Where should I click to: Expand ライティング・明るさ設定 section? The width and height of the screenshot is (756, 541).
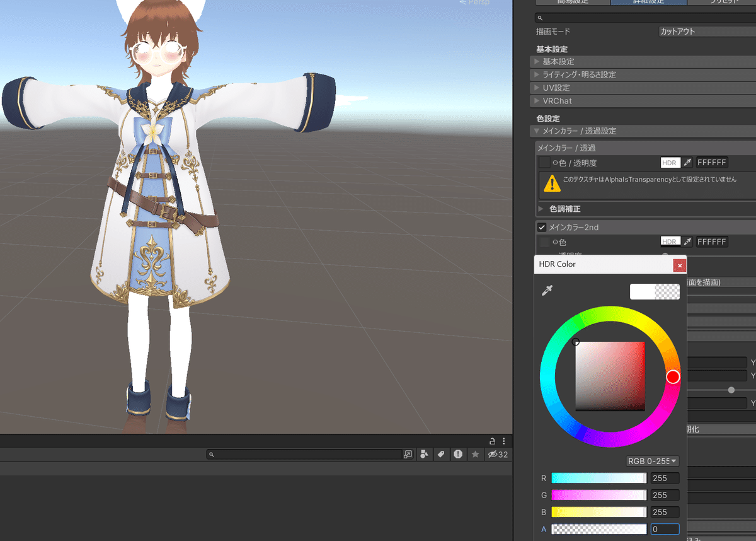point(643,74)
